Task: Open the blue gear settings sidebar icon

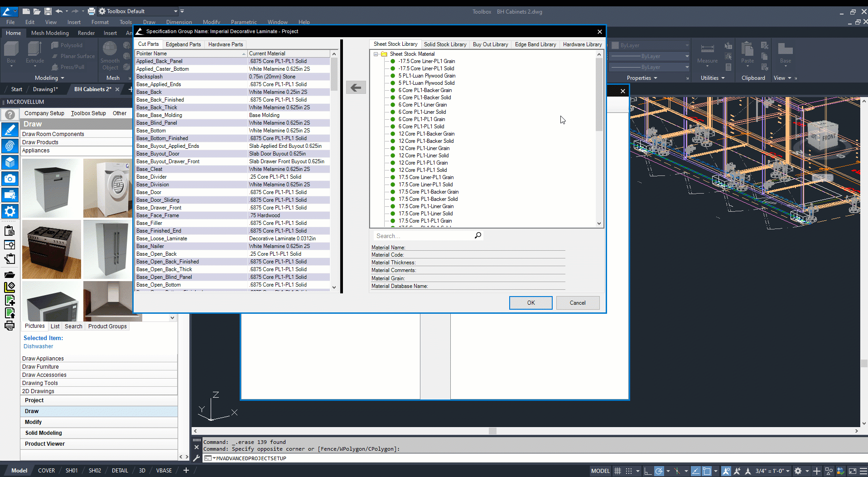Action: tap(10, 211)
